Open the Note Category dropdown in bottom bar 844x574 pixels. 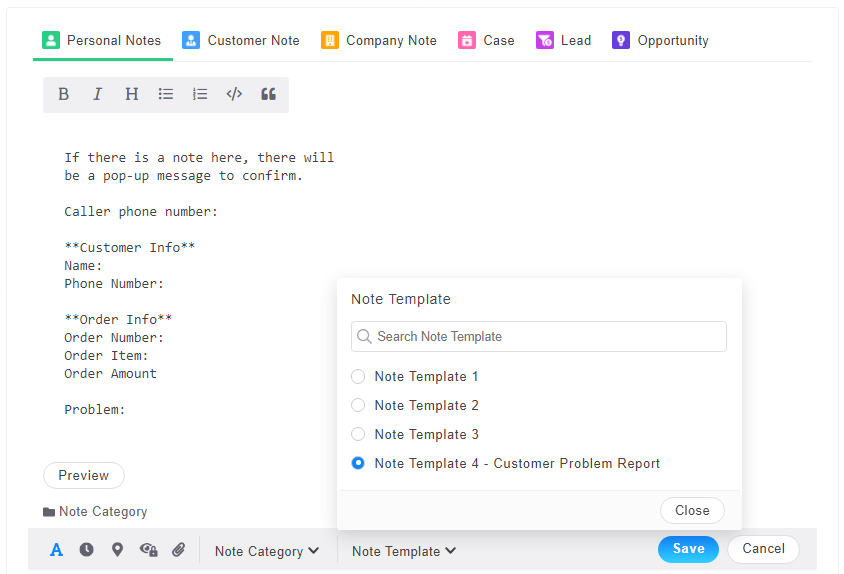pyautogui.click(x=267, y=551)
